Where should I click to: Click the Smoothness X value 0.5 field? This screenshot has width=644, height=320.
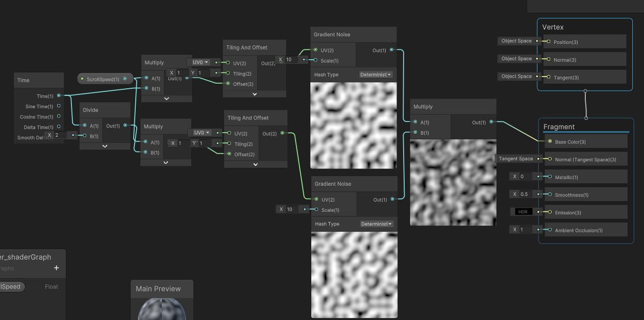coord(525,194)
